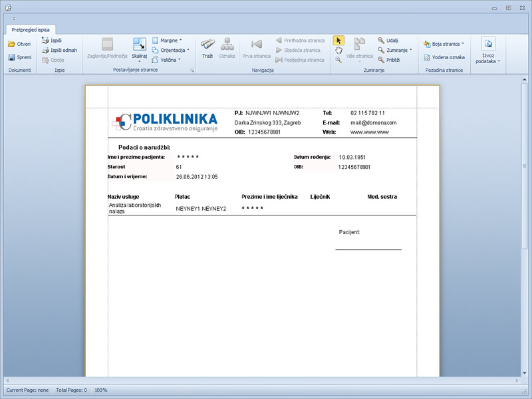Go to Prva stranica

257,49
